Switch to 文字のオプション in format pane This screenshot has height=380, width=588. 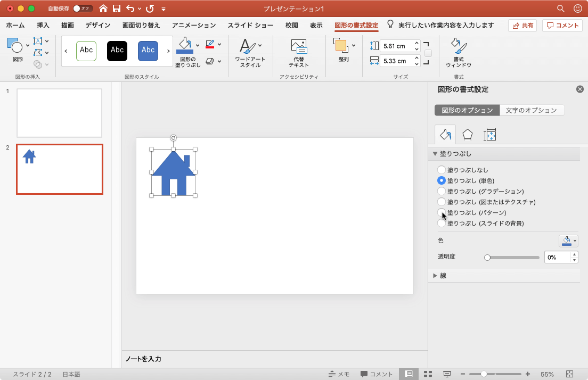[x=531, y=110]
